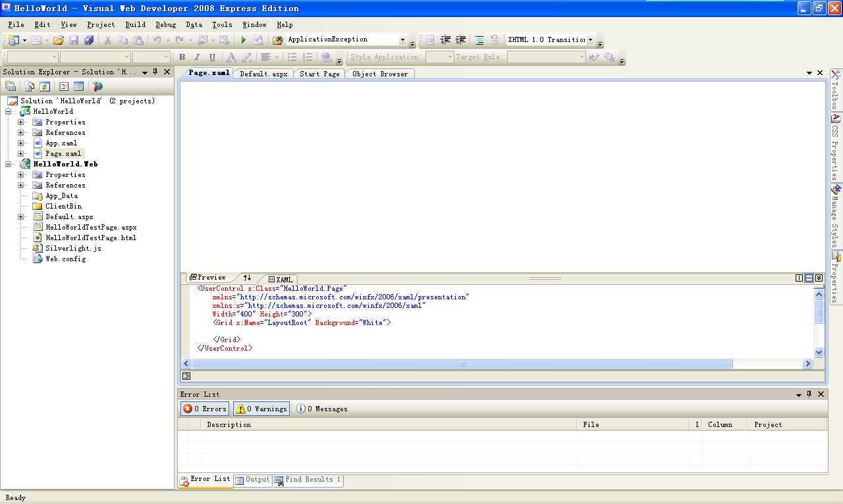The width and height of the screenshot is (843, 504).
Task: Open the XHTML 1.0 Transitional dropdown
Action: tap(590, 40)
